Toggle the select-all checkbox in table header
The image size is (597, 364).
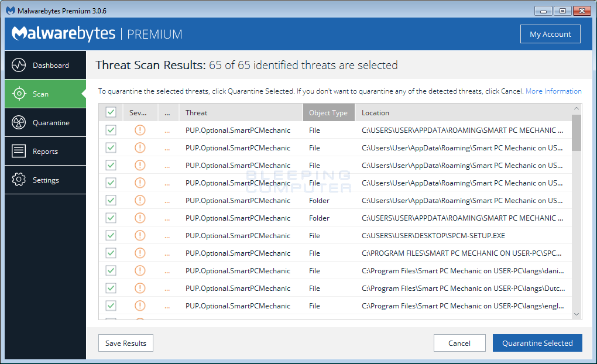pyautogui.click(x=111, y=112)
